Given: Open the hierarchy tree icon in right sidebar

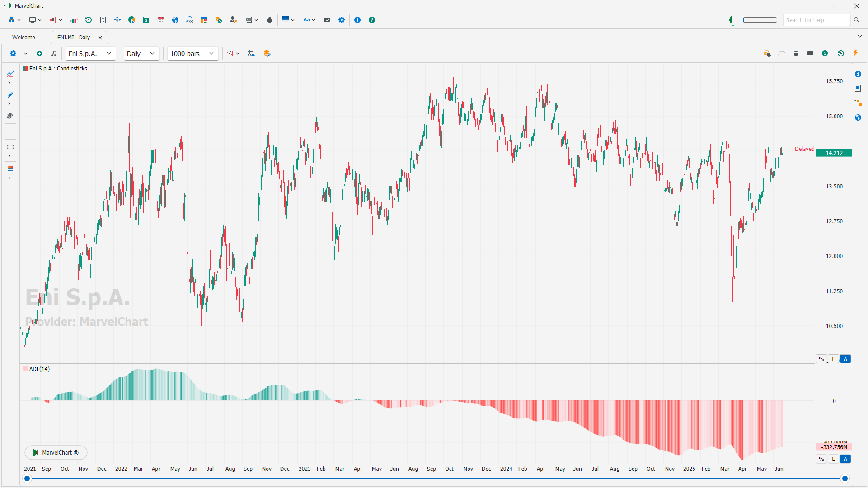Looking at the screenshot, I should coord(858,103).
